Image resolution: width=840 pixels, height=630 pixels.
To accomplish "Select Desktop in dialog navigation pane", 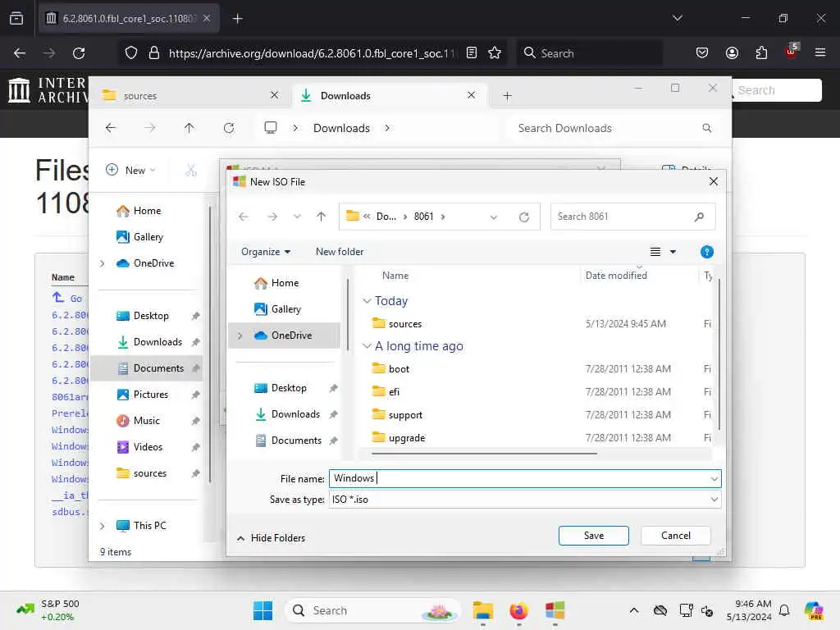I will coord(288,388).
